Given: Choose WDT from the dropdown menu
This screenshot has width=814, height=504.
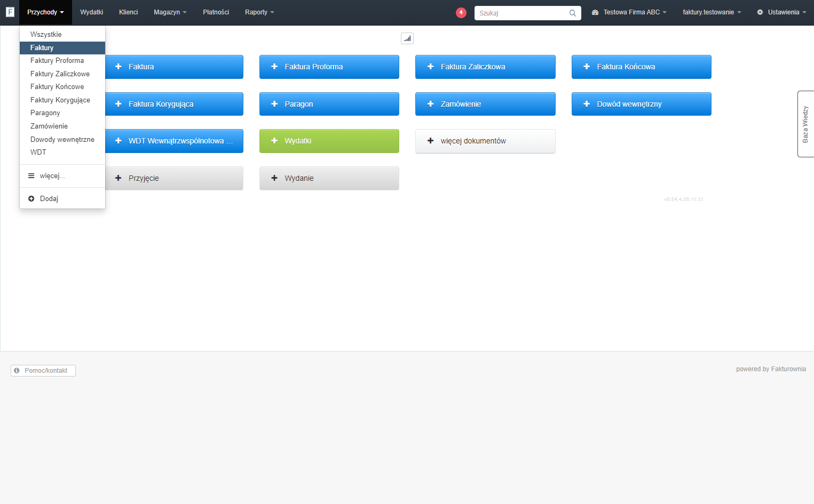Looking at the screenshot, I should tap(62, 152).
